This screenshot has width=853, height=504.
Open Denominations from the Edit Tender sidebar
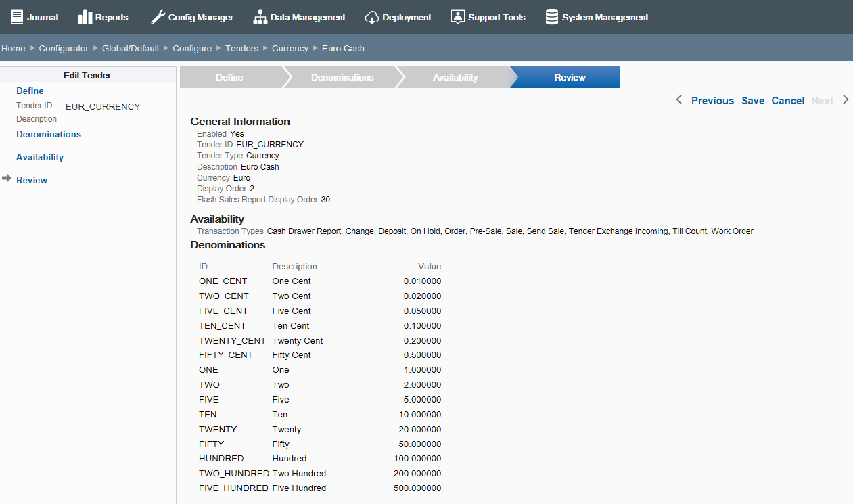(x=48, y=134)
